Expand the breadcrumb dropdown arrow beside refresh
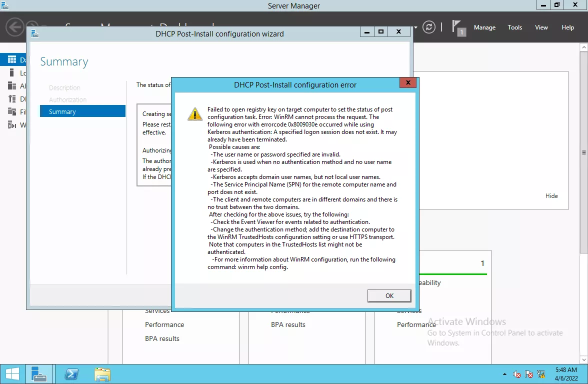The width and height of the screenshot is (588, 384). [x=415, y=27]
